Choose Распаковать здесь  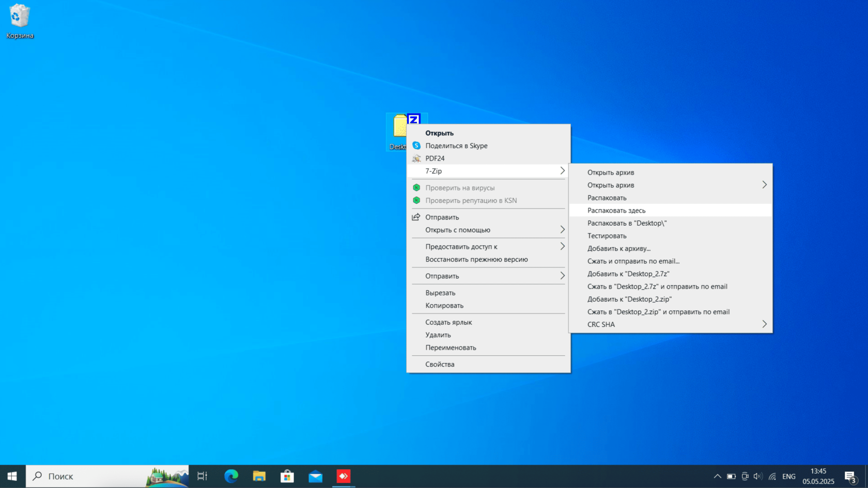[670, 210]
